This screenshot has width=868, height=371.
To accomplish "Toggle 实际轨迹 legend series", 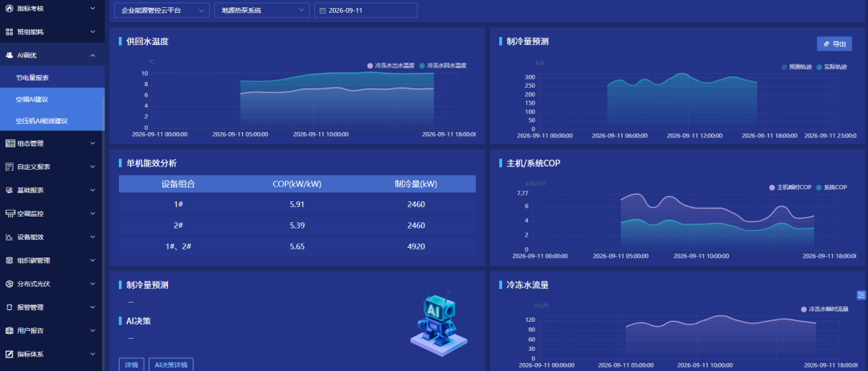I will pos(832,67).
